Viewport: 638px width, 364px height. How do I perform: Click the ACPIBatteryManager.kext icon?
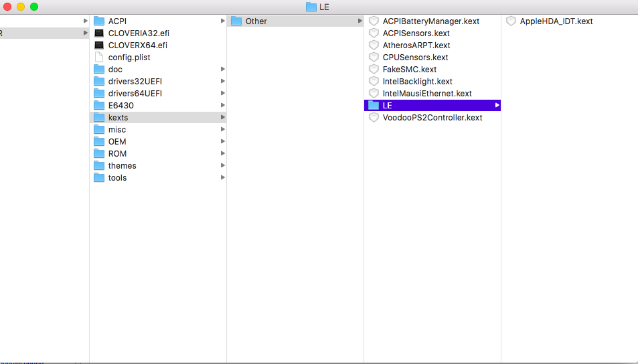[374, 21]
